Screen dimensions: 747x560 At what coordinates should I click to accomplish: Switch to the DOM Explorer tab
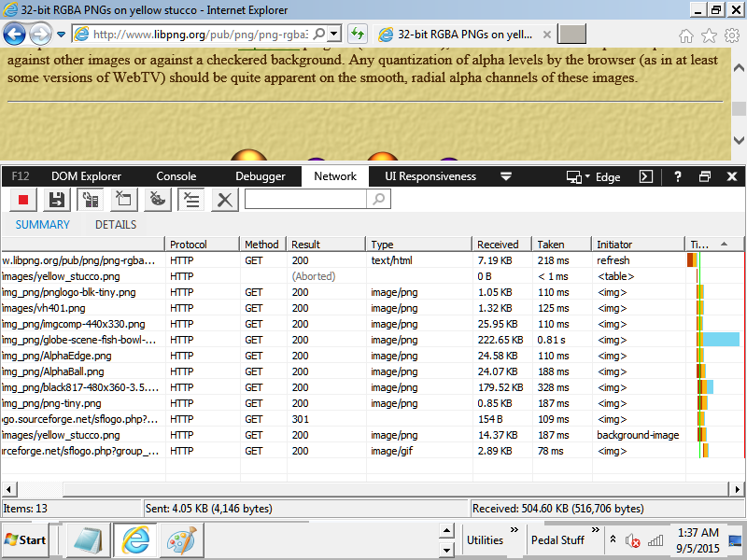point(86,176)
